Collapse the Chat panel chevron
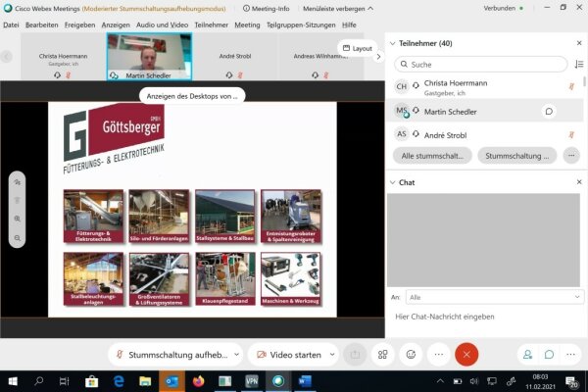588x392 pixels. (x=392, y=182)
